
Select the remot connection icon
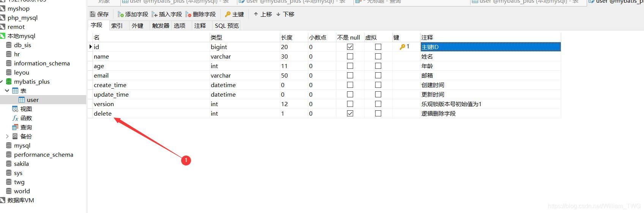[x=3, y=27]
